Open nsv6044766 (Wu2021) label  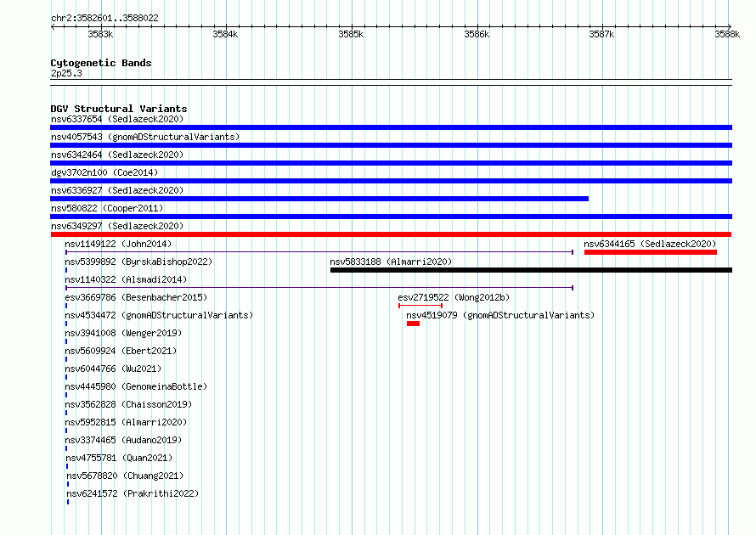pyautogui.click(x=113, y=369)
